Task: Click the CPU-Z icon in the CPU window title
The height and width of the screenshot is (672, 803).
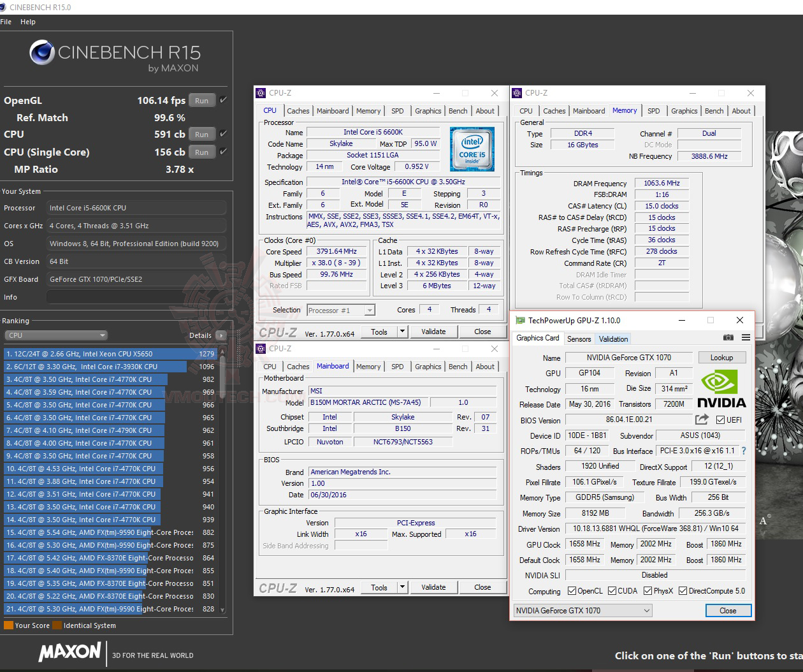Action: (x=261, y=93)
